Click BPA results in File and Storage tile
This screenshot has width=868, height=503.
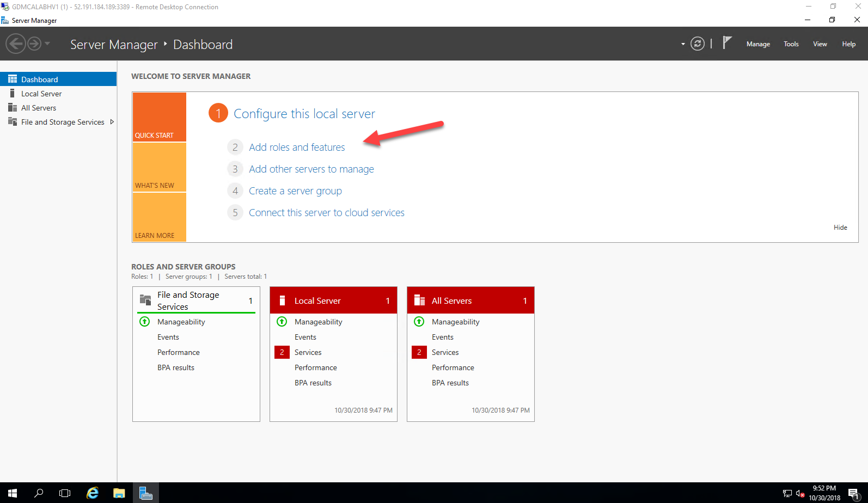(x=176, y=367)
